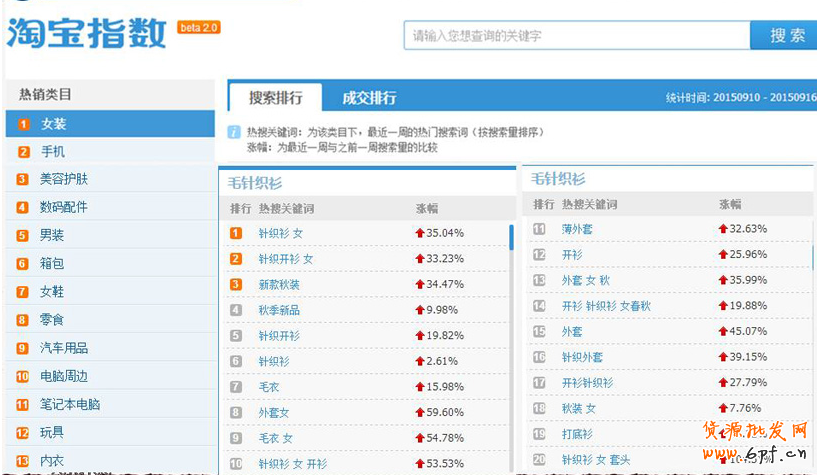Screen dimensions: 817x475
Task: Open the 男装 category
Action: pyautogui.click(x=110, y=235)
